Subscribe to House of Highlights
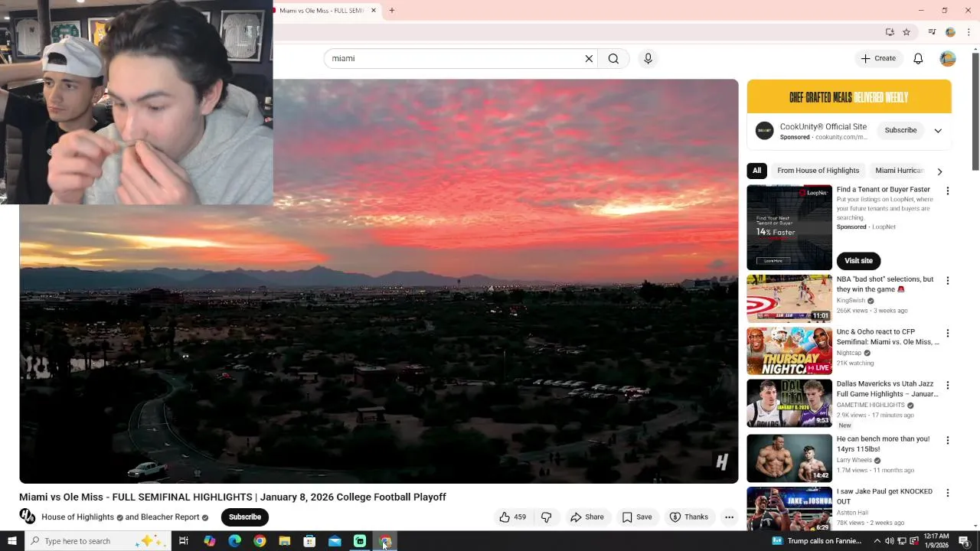Image resolution: width=980 pixels, height=551 pixels. [x=245, y=517]
